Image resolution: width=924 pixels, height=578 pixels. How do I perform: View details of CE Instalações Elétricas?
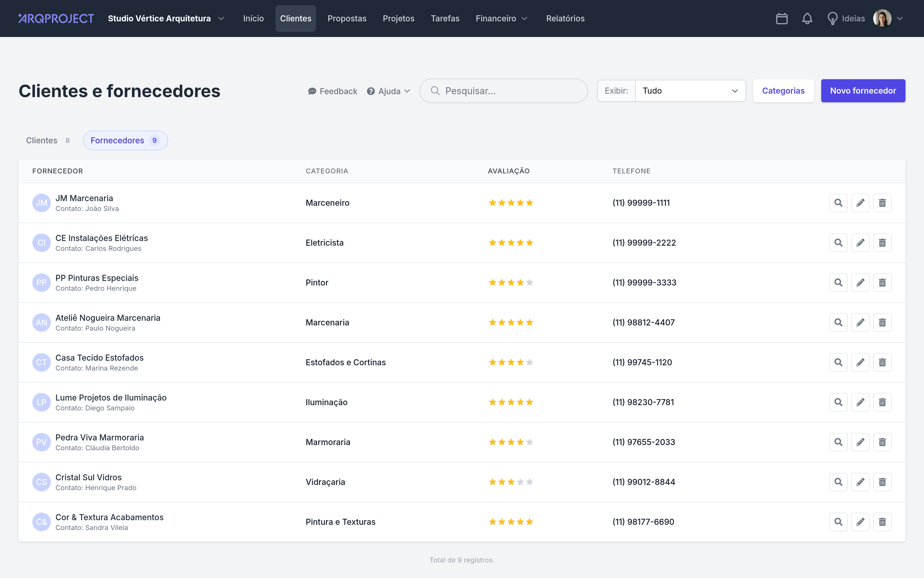click(x=838, y=243)
